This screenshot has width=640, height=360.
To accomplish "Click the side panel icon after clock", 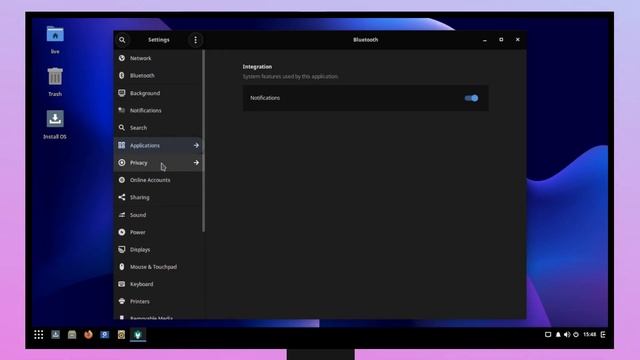I will pos(603,335).
